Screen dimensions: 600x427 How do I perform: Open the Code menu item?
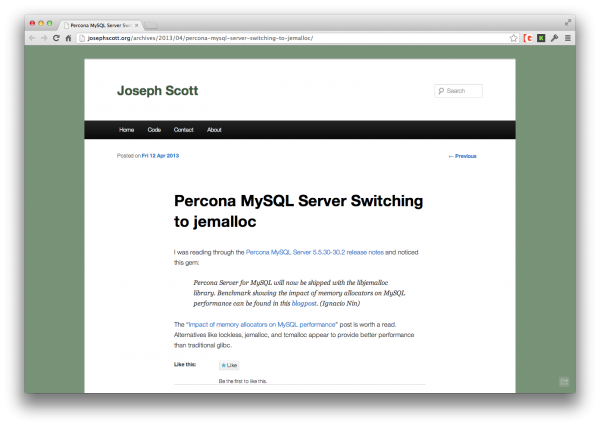154,130
